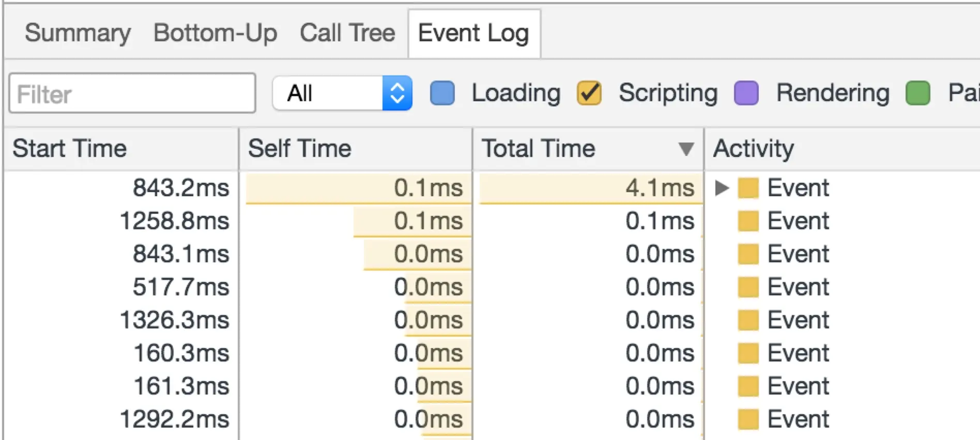Click the Total Time sort arrow
Image resolution: width=980 pixels, height=440 pixels.
686,149
